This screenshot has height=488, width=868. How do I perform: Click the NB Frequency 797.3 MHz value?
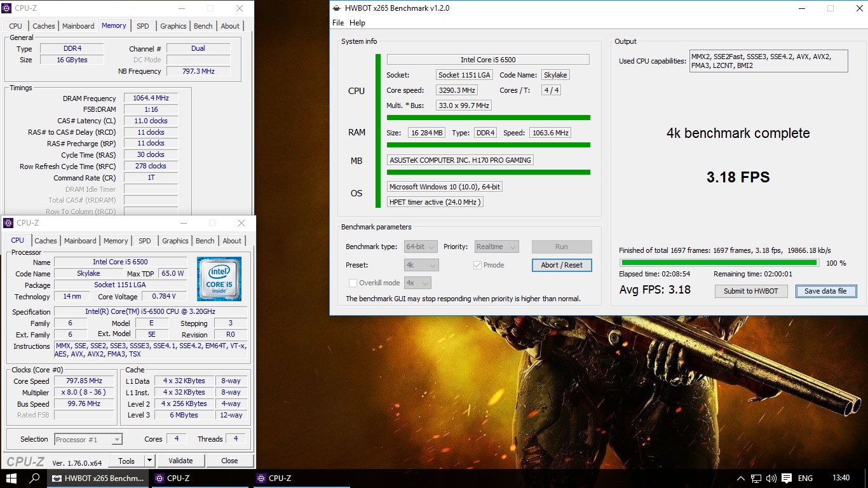[x=198, y=71]
